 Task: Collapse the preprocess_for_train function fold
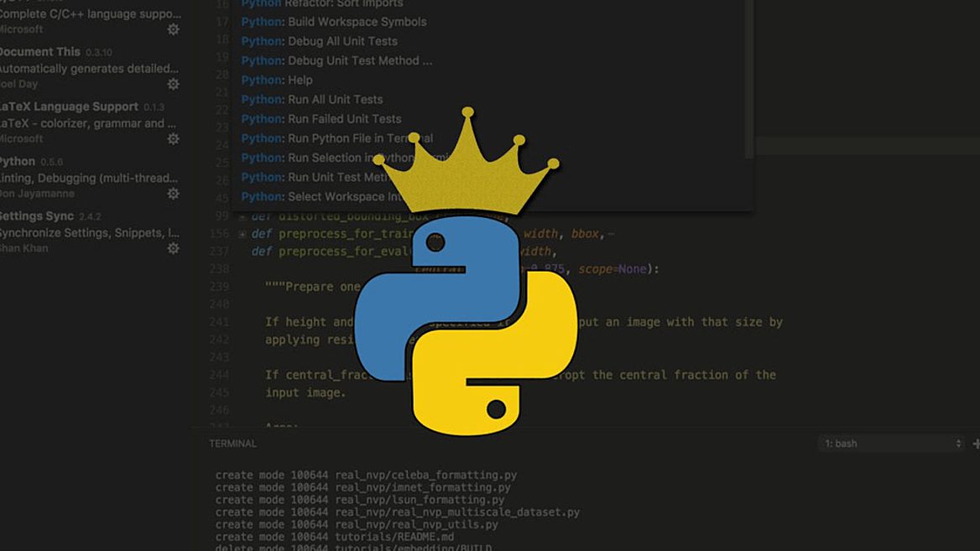point(242,233)
